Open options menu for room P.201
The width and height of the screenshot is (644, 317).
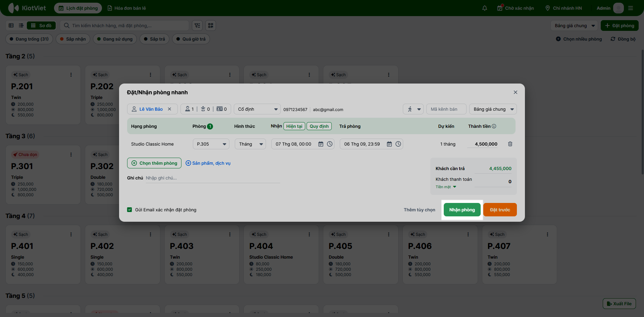(71, 75)
